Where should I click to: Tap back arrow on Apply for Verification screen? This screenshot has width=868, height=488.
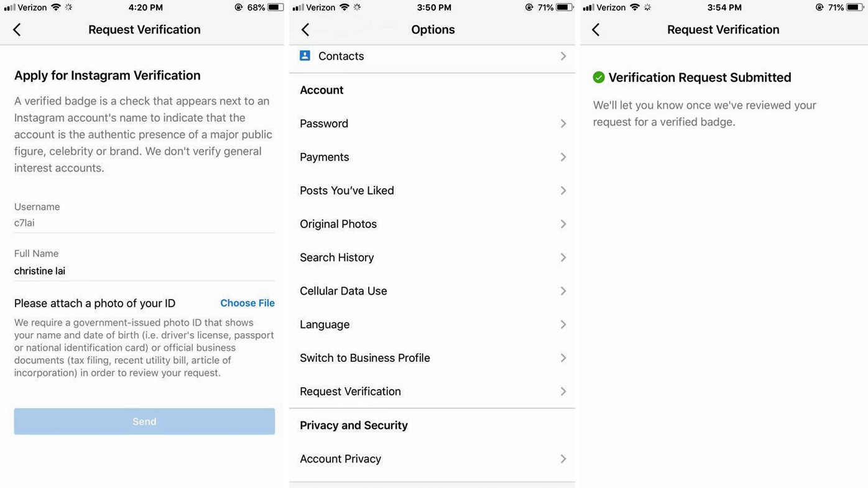click(x=17, y=30)
